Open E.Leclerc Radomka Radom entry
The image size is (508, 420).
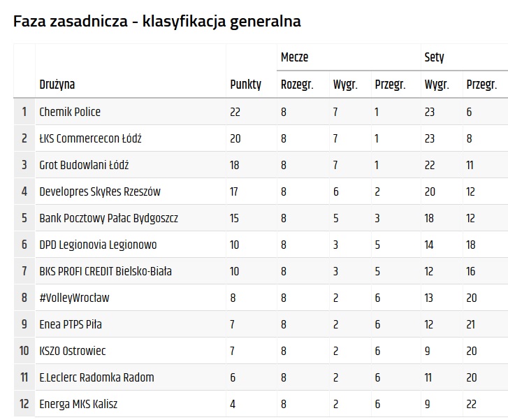[x=96, y=377]
